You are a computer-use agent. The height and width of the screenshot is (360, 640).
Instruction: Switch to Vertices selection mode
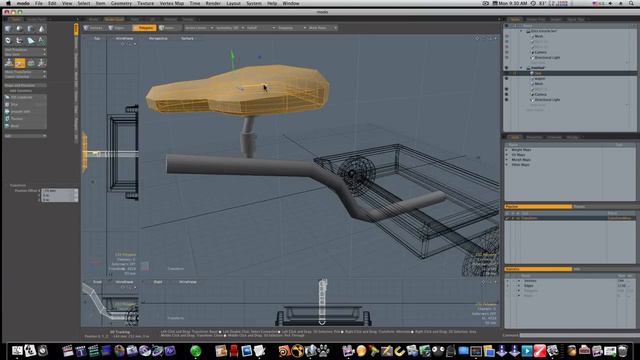point(94,28)
